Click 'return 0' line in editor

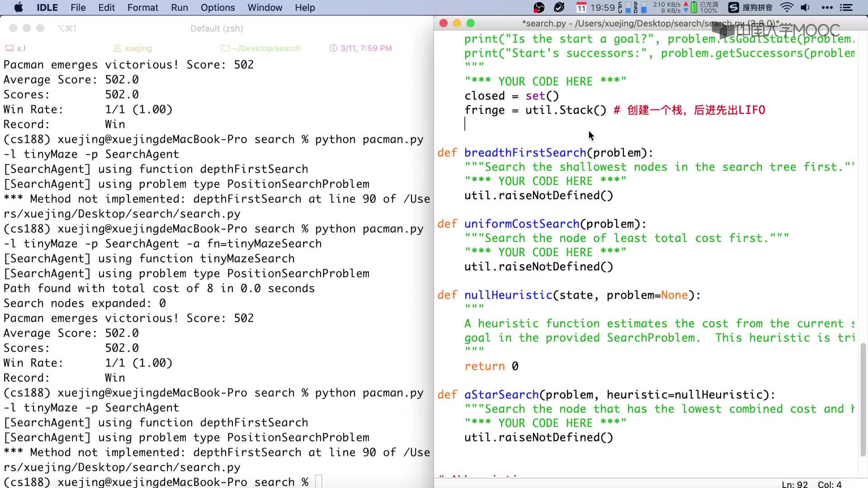pos(491,366)
